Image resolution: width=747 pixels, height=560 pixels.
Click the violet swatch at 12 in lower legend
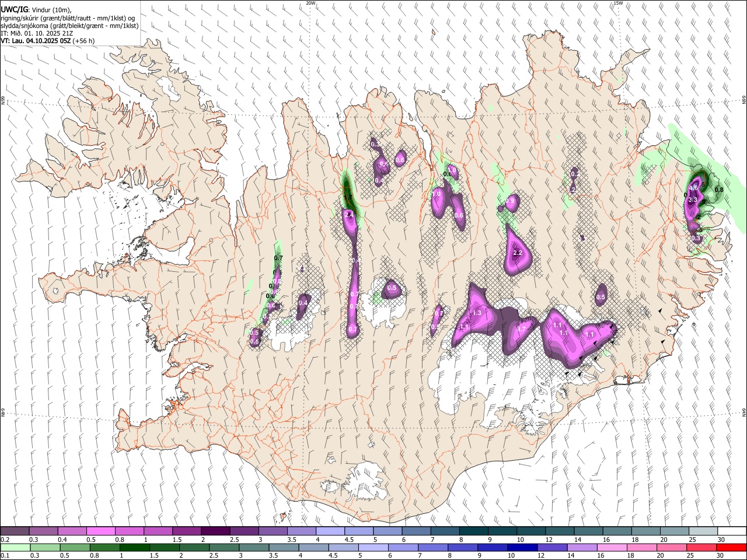(x=551, y=547)
